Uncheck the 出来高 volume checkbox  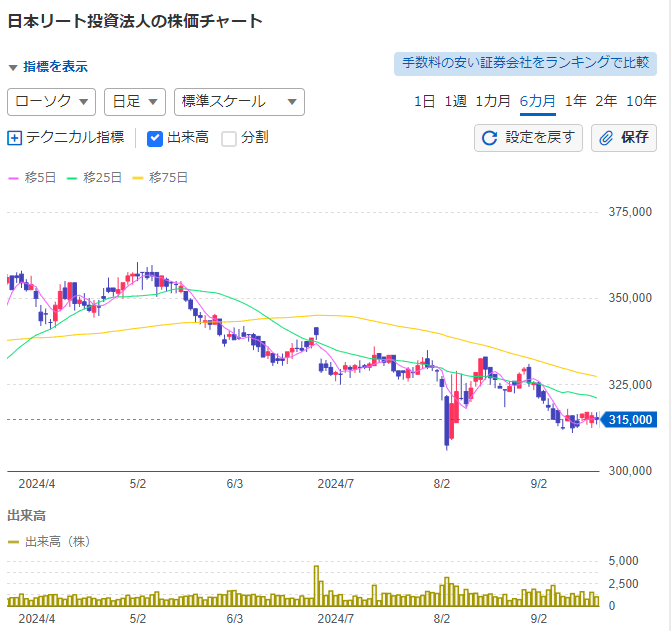(154, 139)
